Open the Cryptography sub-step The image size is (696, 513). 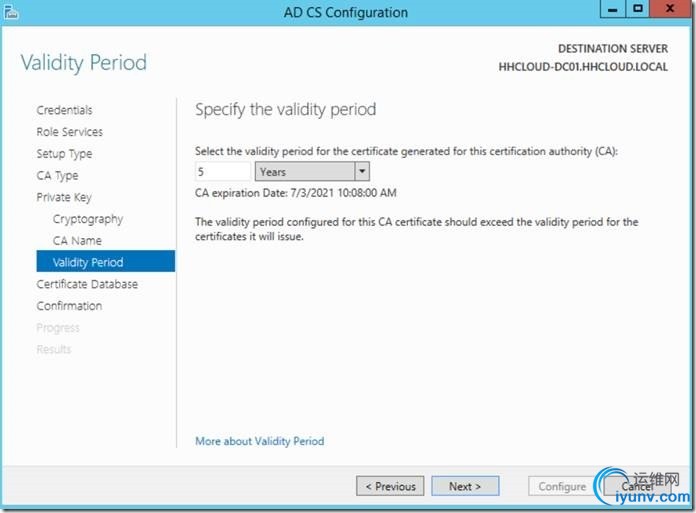click(x=88, y=219)
